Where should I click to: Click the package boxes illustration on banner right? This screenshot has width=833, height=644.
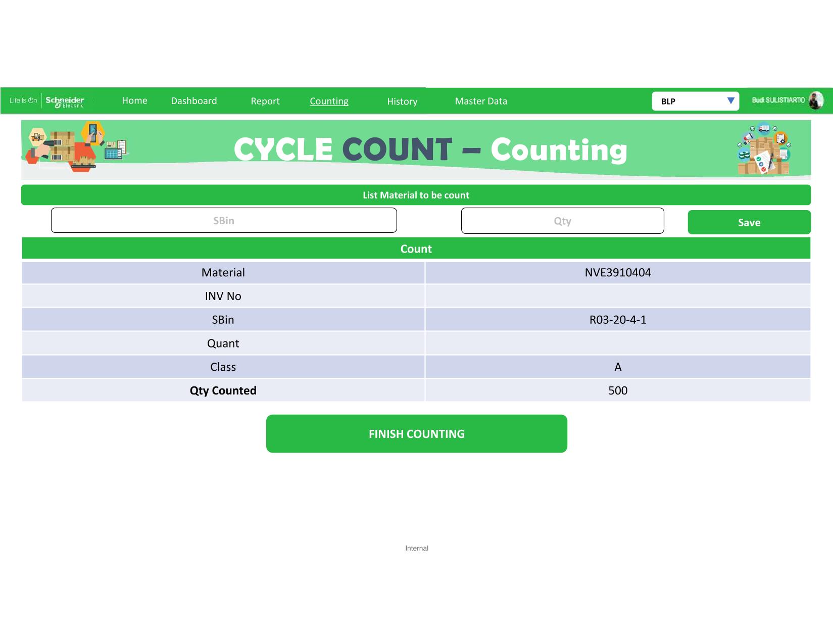coord(764,150)
